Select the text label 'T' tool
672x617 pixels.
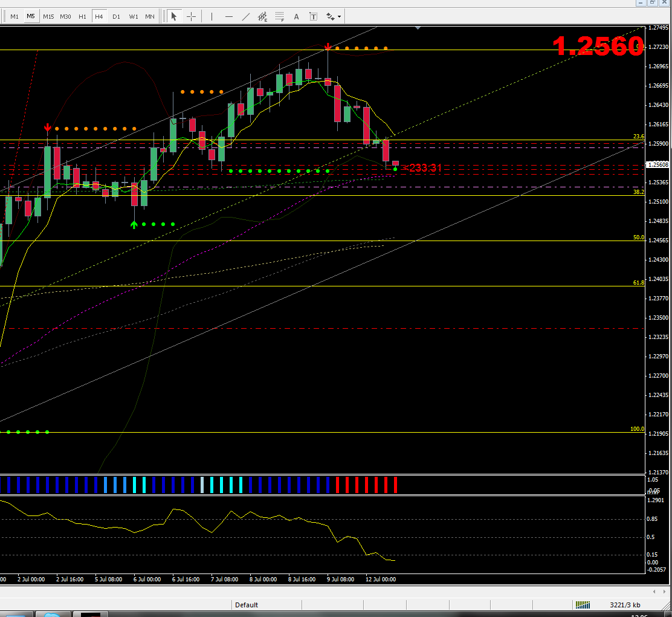coord(313,17)
